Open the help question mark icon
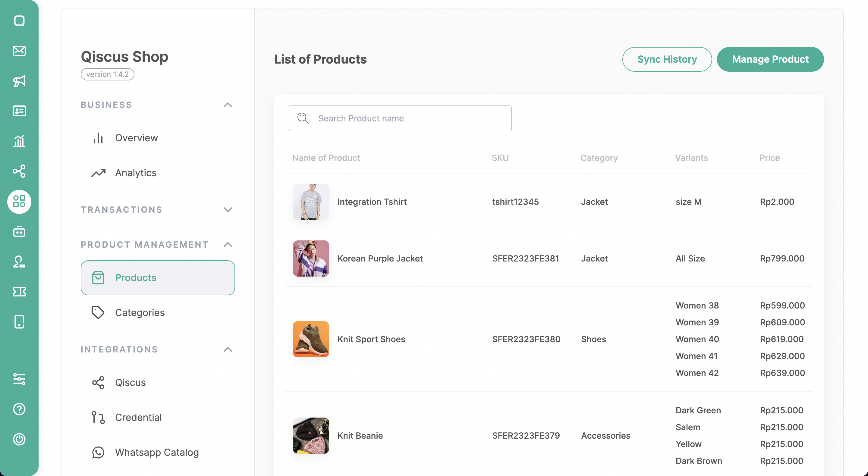This screenshot has width=868, height=476. click(x=19, y=409)
